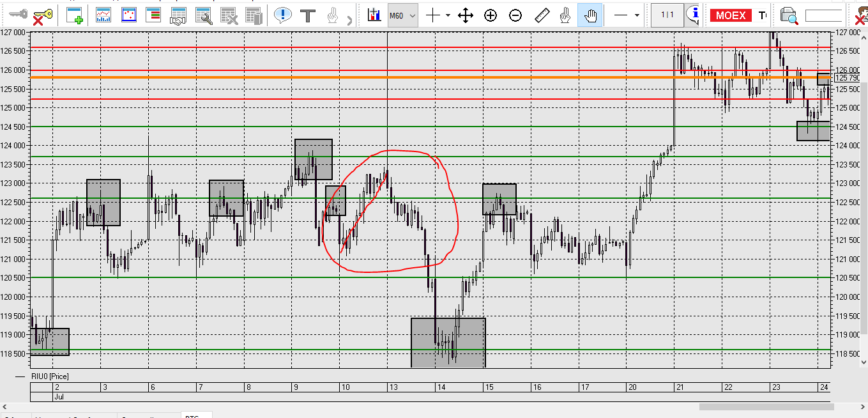Toggle the hand pan tool
The image size is (868, 418).
(x=590, y=15)
